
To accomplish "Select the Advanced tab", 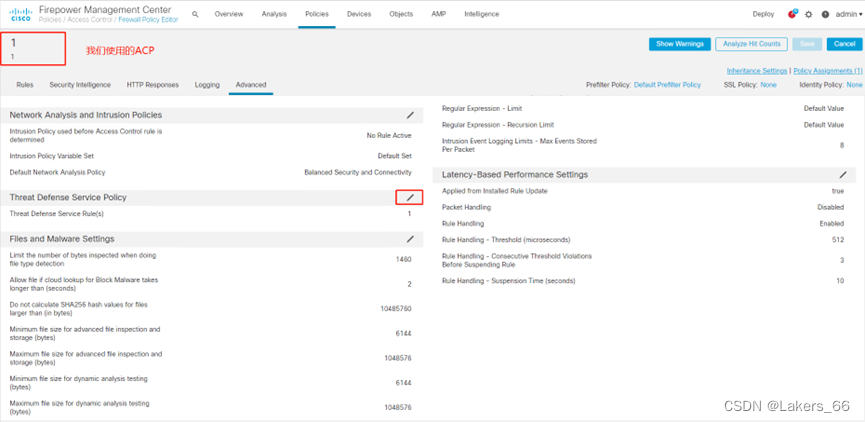I will [x=251, y=85].
